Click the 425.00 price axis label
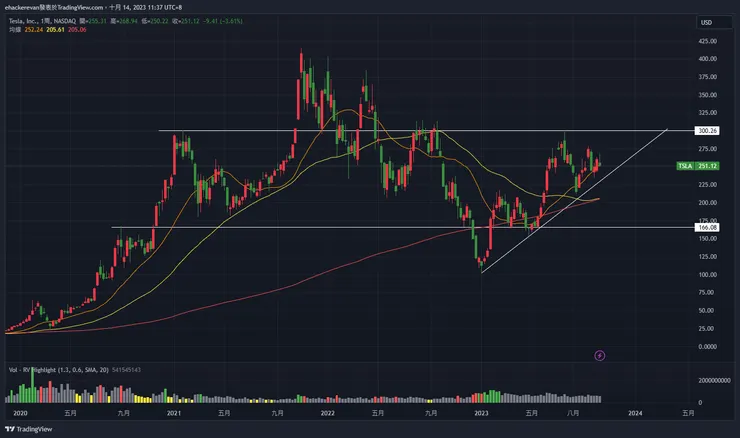The image size is (740, 438). coord(707,41)
